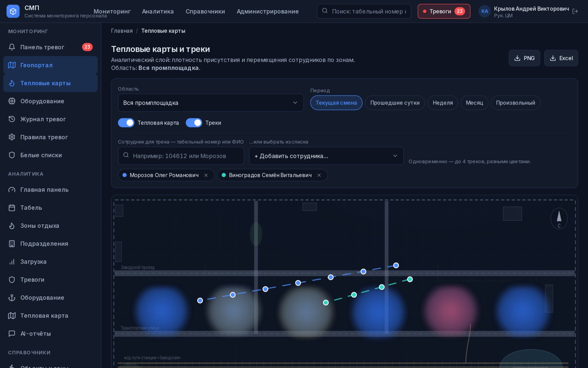588x368 pixels.
Task: Open the Аналитика top menu
Action: click(x=158, y=11)
